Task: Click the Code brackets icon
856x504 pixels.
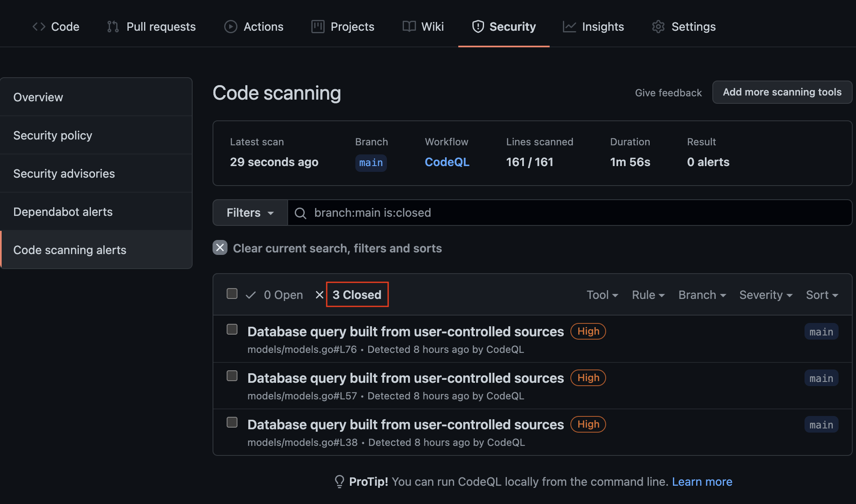Action: [39, 27]
